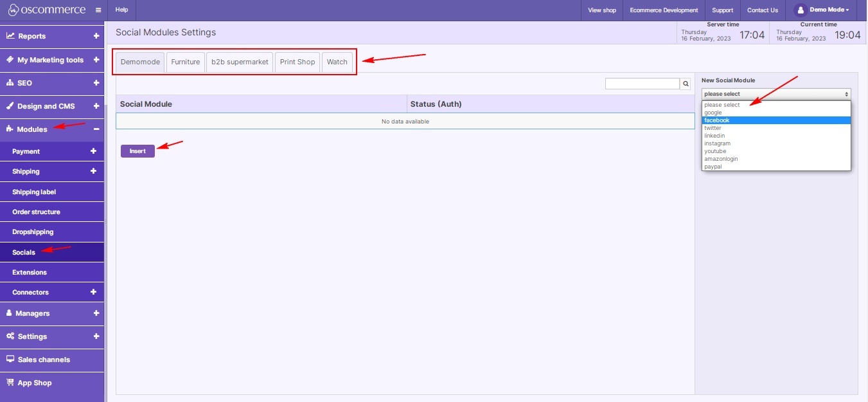Open the Contact Us link
868x402 pixels.
tap(763, 10)
